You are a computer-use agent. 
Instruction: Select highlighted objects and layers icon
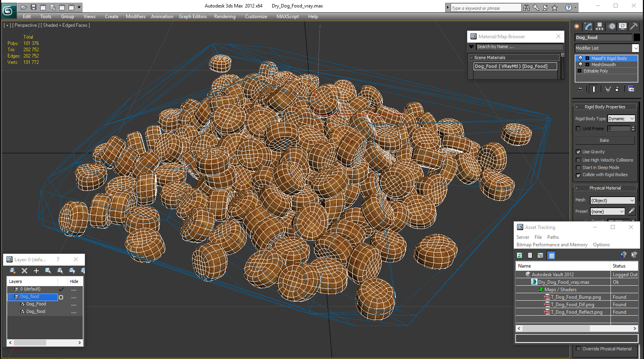pos(48,271)
